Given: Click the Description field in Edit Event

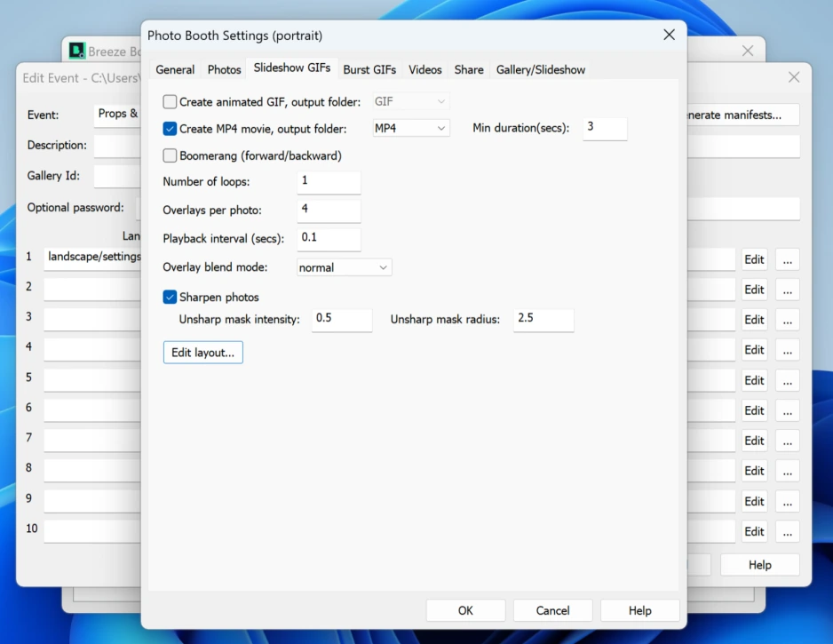Looking at the screenshot, I should tap(117, 146).
